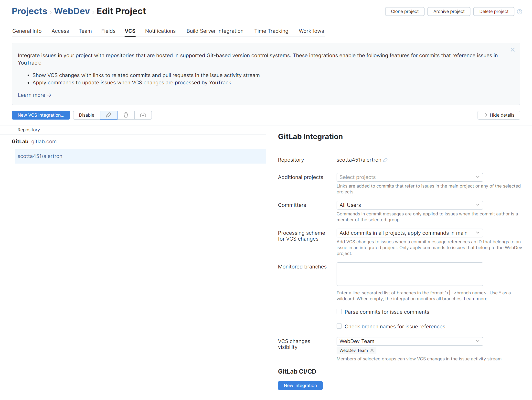Enable Parse commits for issue comments
Screen dimensions: 532x400
point(339,311)
